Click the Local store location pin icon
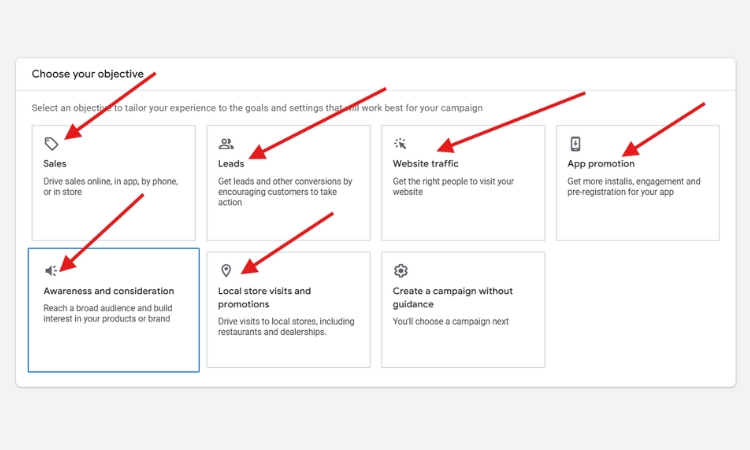Viewport: 750px width, 450px height. [x=226, y=271]
